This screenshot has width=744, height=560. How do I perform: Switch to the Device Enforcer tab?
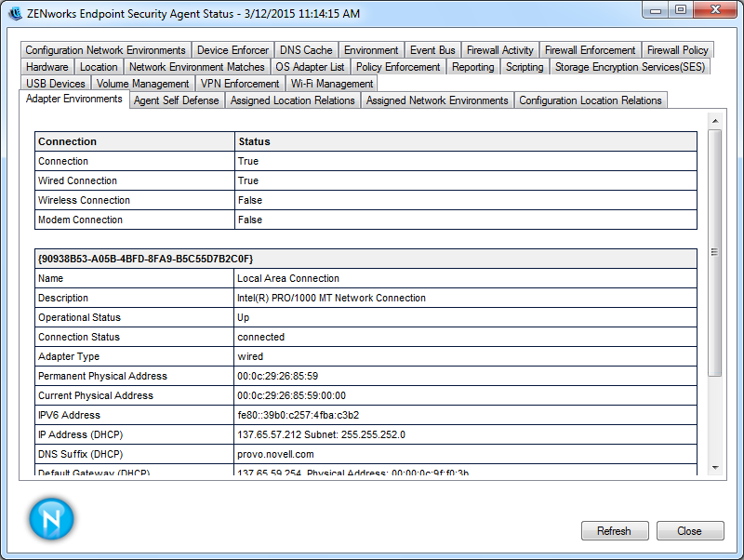[x=232, y=50]
